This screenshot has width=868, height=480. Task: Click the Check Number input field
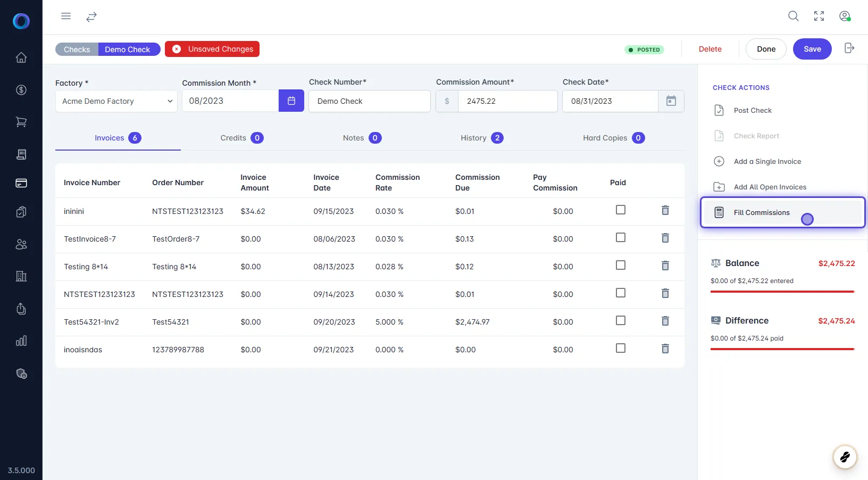point(370,101)
